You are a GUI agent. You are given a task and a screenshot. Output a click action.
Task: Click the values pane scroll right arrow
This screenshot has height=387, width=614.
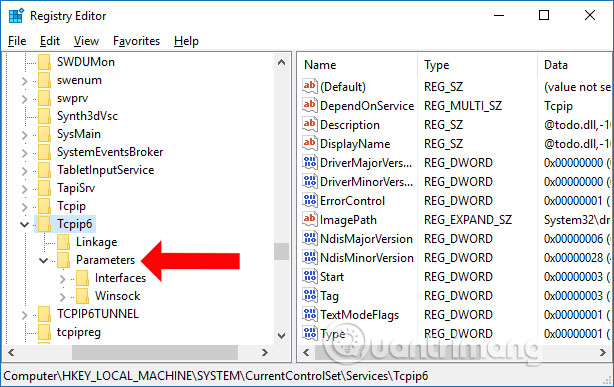click(603, 353)
